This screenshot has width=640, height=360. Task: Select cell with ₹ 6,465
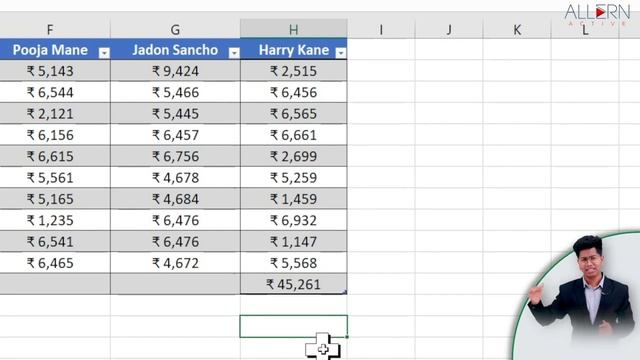55,263
